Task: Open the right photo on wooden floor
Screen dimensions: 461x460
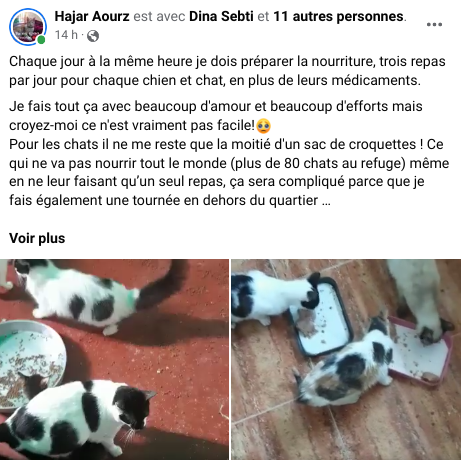Action: pyautogui.click(x=346, y=359)
